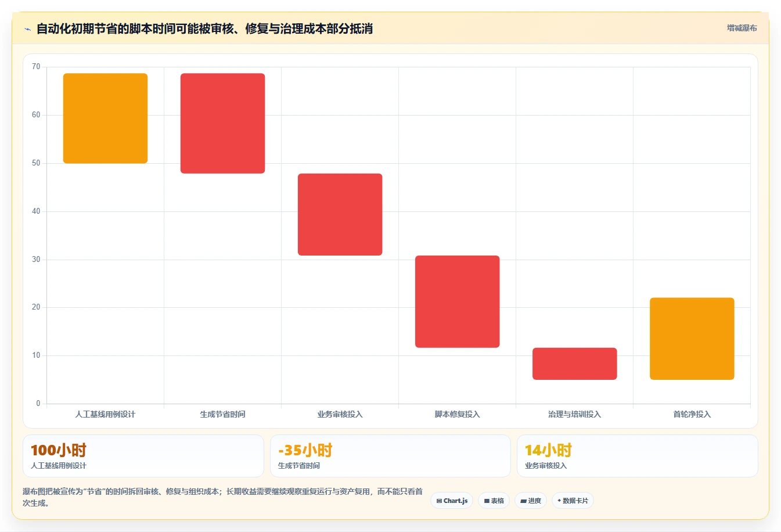Click the 生成节省时间 axis label
This screenshot has height=532, width=781.
(222, 414)
